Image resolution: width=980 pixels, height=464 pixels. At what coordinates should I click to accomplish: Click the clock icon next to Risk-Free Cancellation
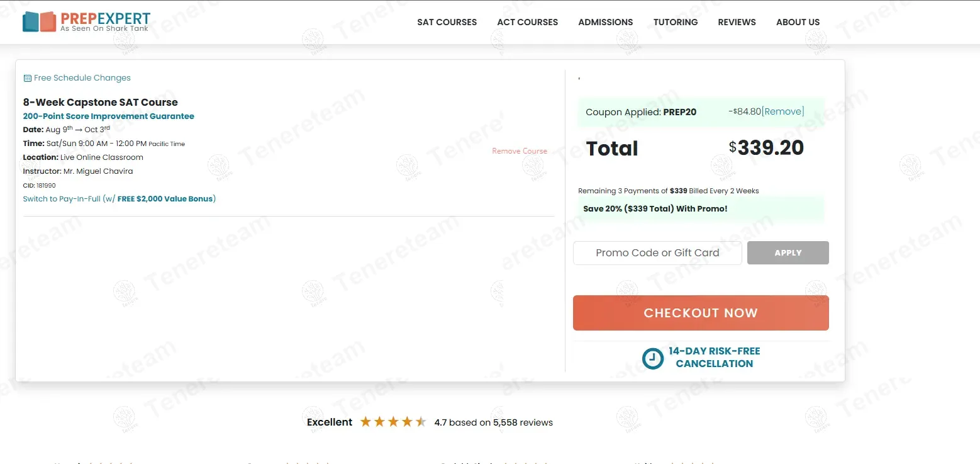click(x=652, y=358)
